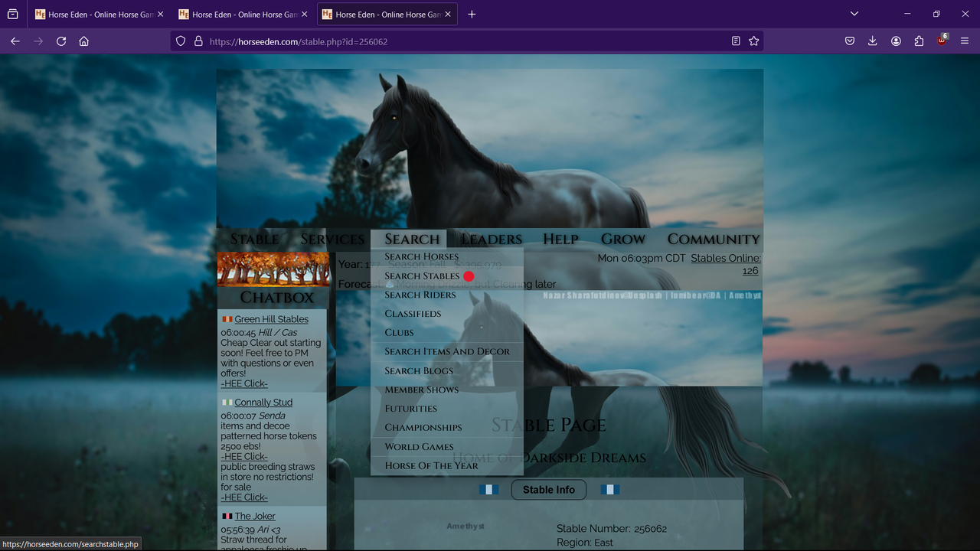Go to browser Home icon
The width and height of the screenshot is (980, 551).
click(84, 41)
